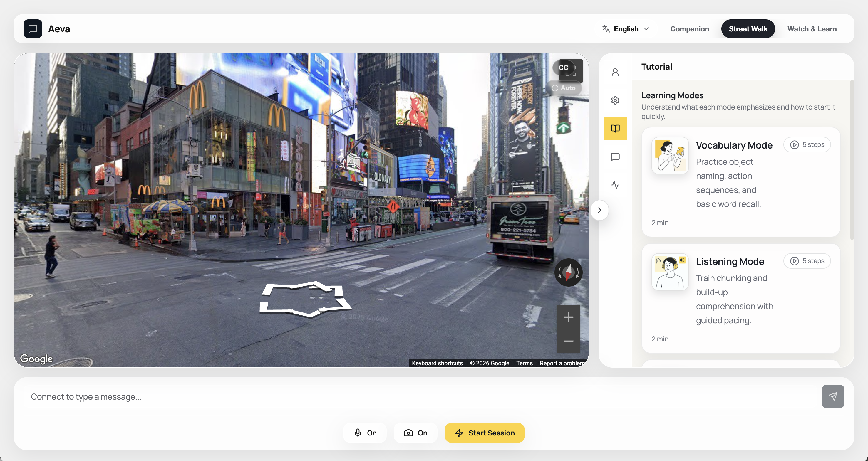This screenshot has height=461, width=868.
Task: Zoom in on Street View
Action: click(x=568, y=317)
